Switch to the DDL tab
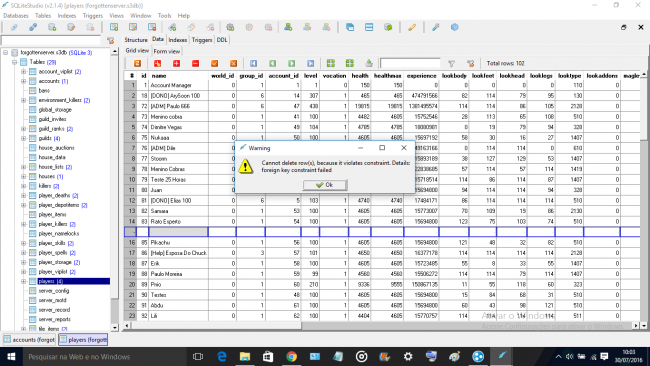The image size is (650, 366). (x=222, y=40)
